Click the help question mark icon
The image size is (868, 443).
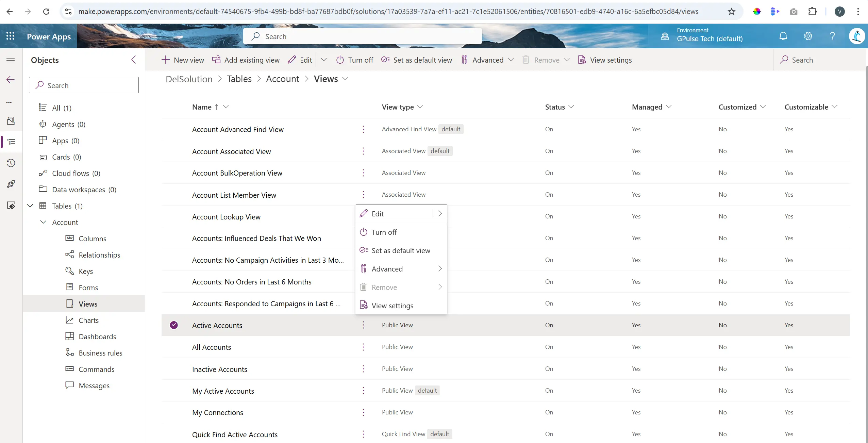pyautogui.click(x=832, y=36)
